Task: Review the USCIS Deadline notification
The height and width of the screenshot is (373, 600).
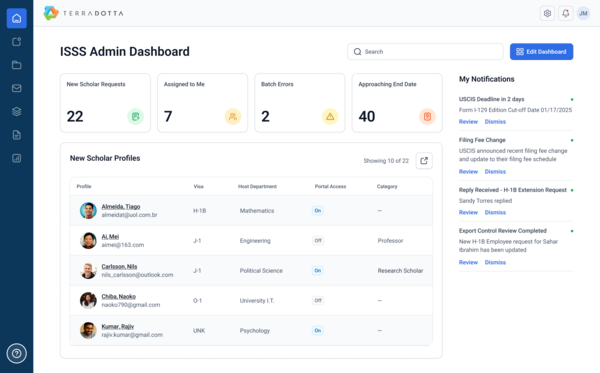Action: coord(468,122)
